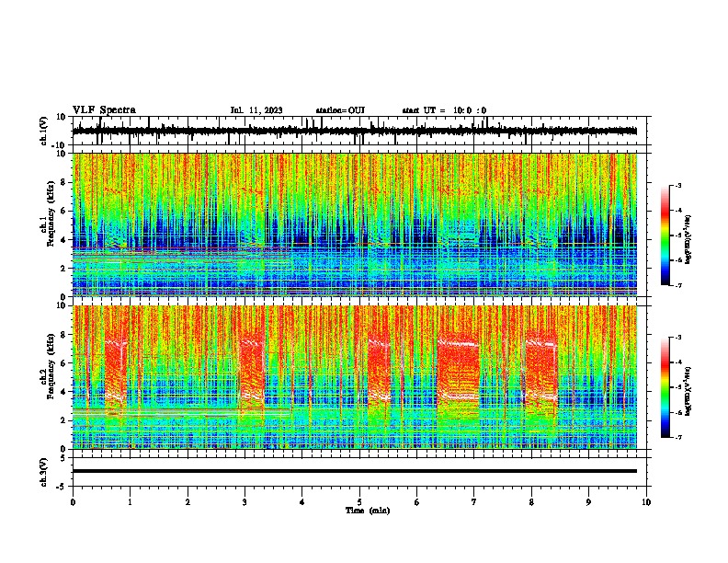Click time axis tick label "0"
The height and width of the screenshot is (563, 728).
pos(73,502)
